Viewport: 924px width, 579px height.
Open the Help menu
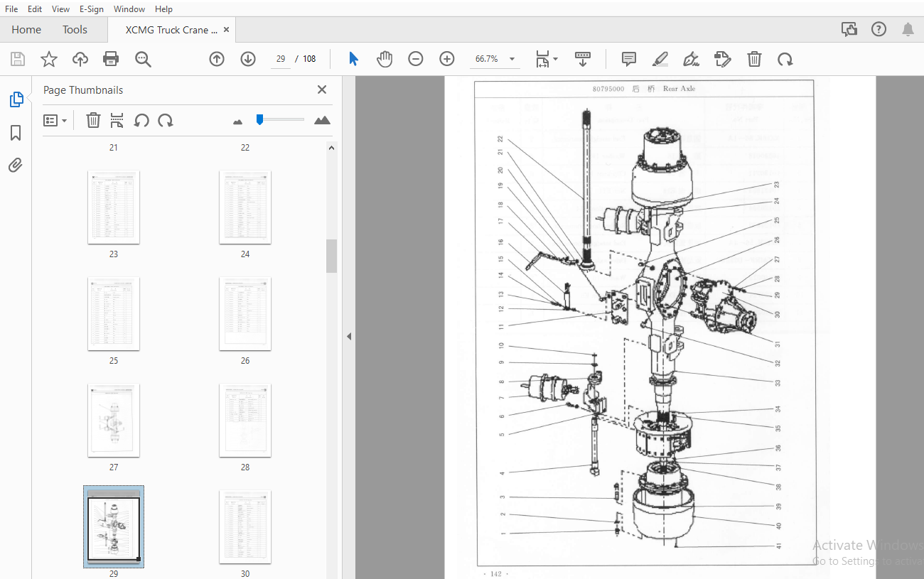click(x=163, y=9)
